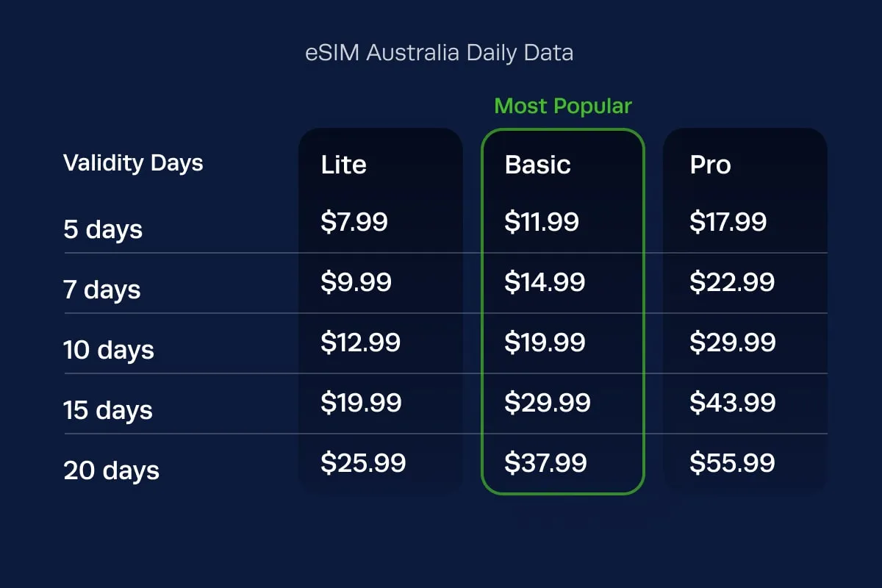The height and width of the screenshot is (588, 882).
Task: Select Pro 10 days at $29.99
Action: (732, 343)
